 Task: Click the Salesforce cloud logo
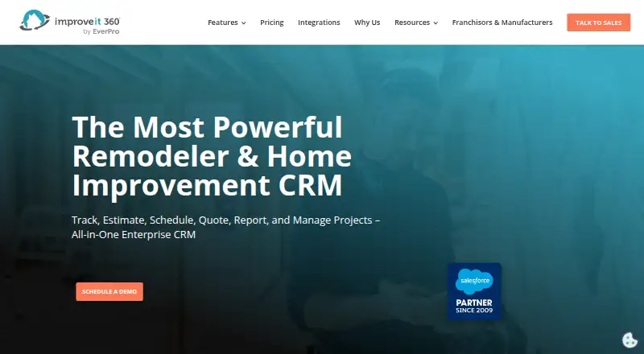(474, 282)
